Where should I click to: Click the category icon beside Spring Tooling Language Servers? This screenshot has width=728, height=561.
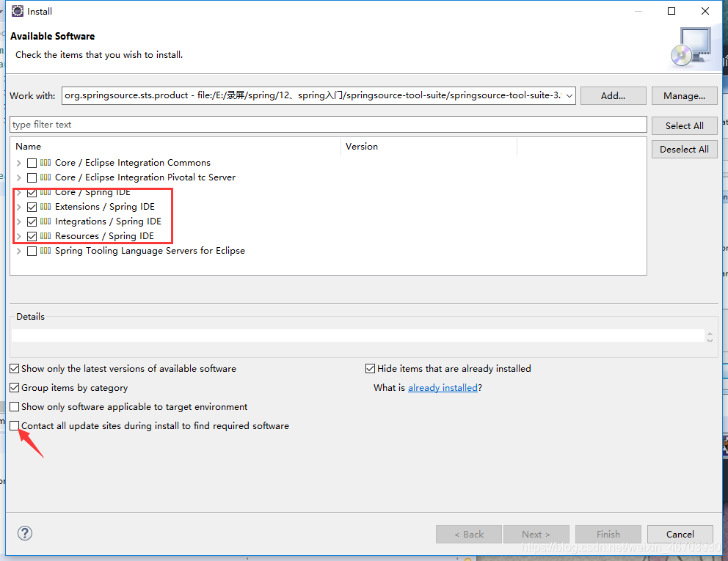(x=45, y=251)
